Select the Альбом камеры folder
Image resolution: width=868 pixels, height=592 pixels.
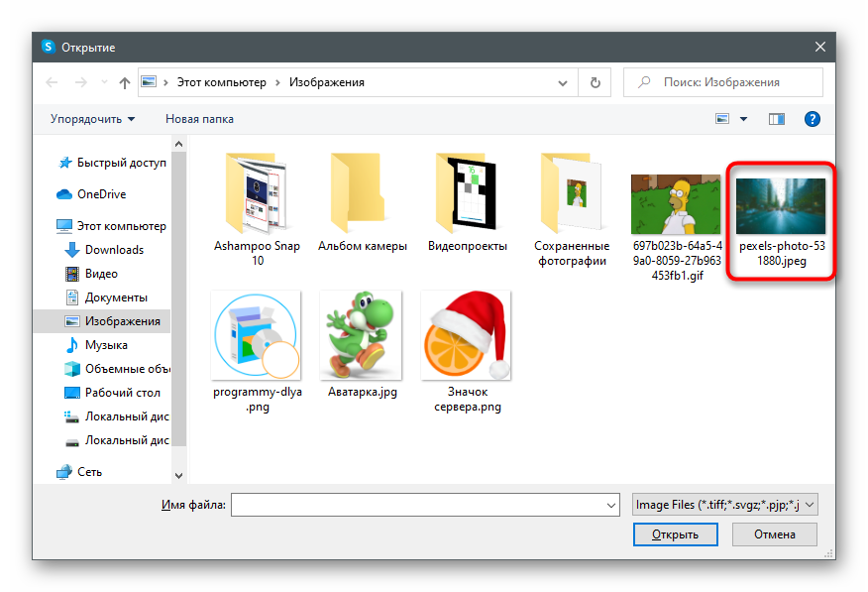click(x=363, y=202)
